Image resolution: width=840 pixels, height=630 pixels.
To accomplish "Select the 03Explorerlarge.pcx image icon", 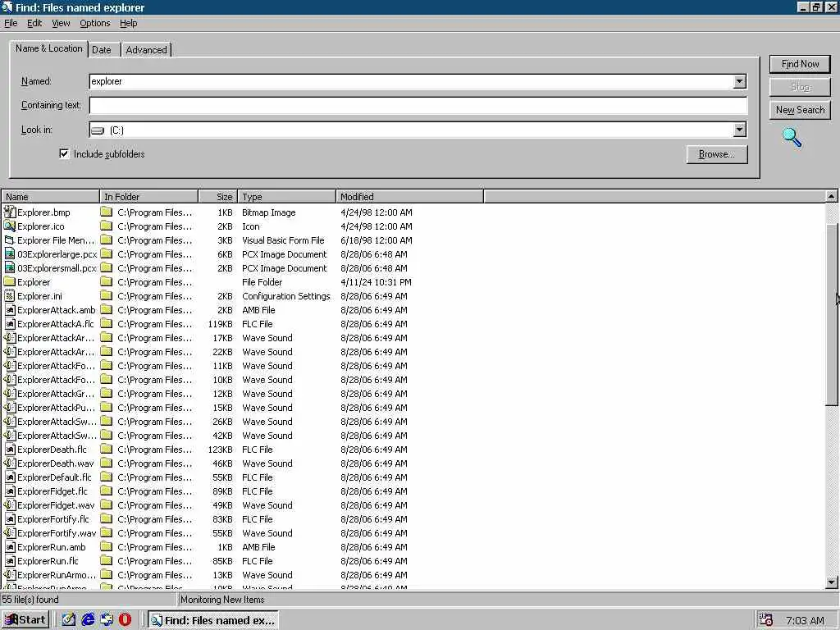I will tap(10, 254).
